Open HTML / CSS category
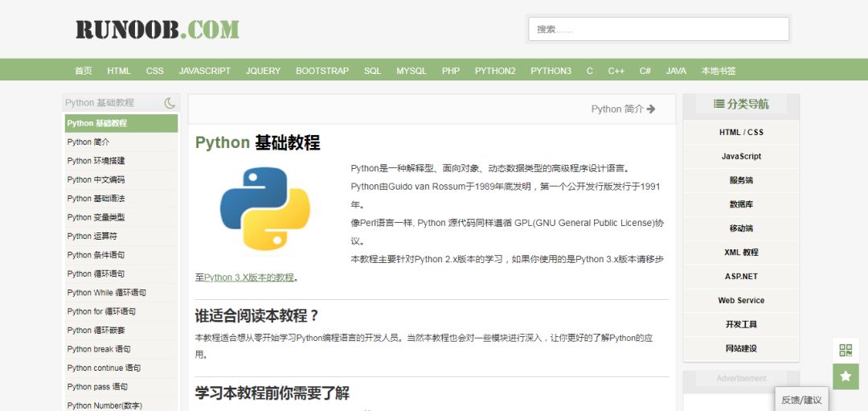Viewport: 868px width, 411px height. (x=741, y=133)
